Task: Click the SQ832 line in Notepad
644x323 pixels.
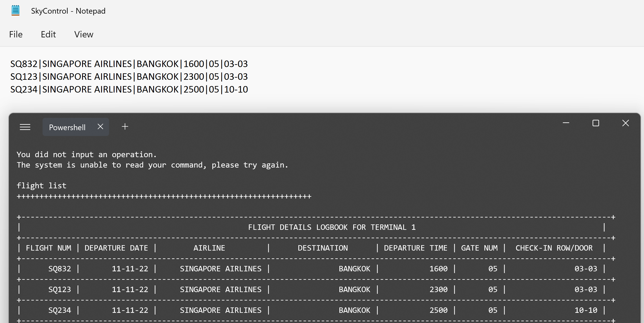Action: [x=129, y=64]
